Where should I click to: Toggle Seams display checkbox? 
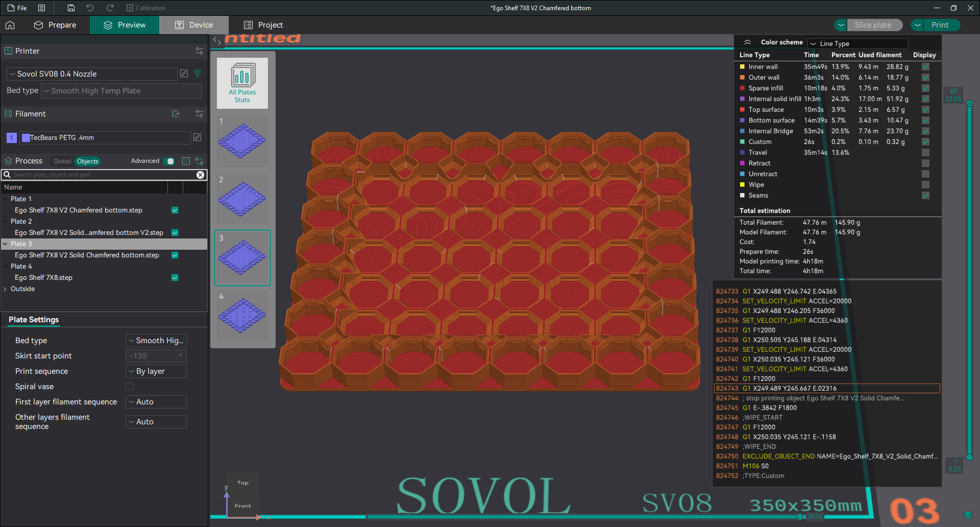925,196
